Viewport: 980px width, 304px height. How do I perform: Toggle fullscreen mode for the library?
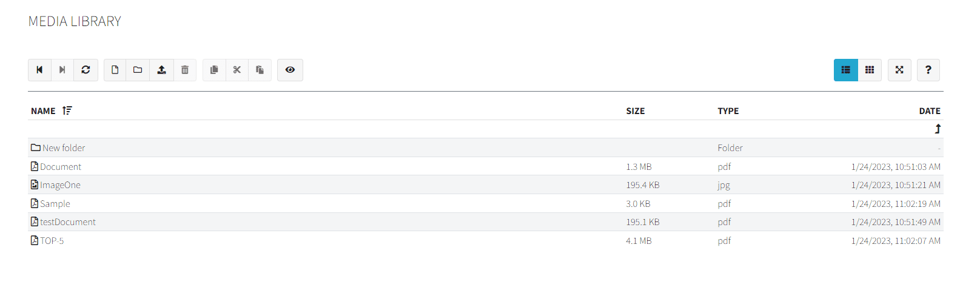pyautogui.click(x=899, y=70)
